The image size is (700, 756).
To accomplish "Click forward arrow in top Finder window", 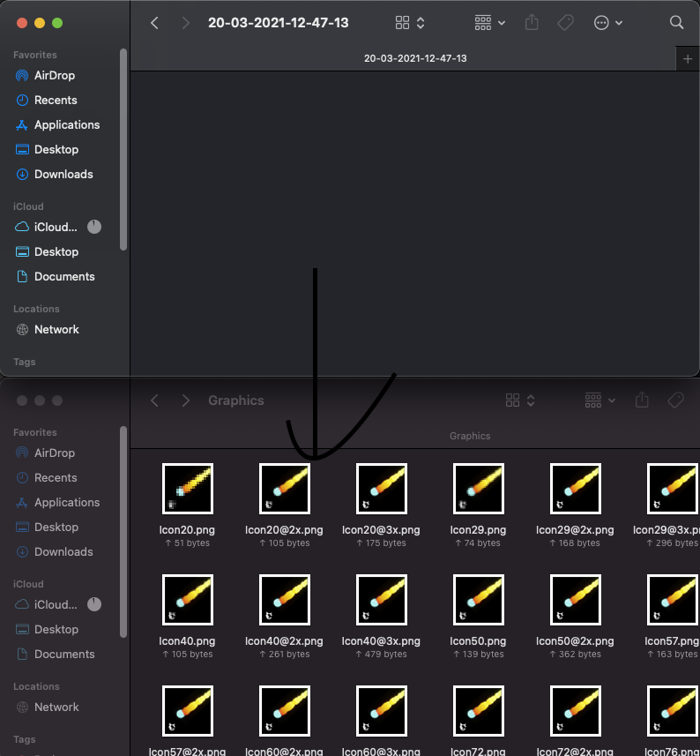I will click(x=185, y=23).
